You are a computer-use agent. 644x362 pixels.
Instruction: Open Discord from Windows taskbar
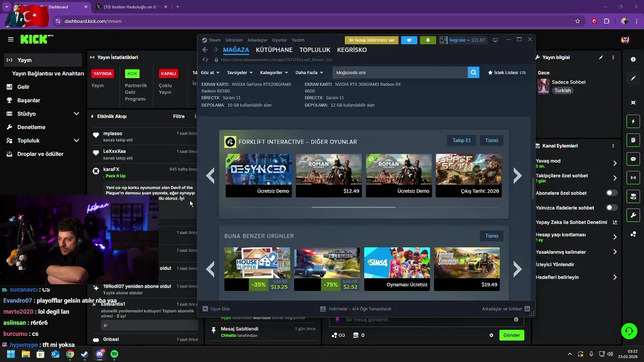tap(100, 354)
